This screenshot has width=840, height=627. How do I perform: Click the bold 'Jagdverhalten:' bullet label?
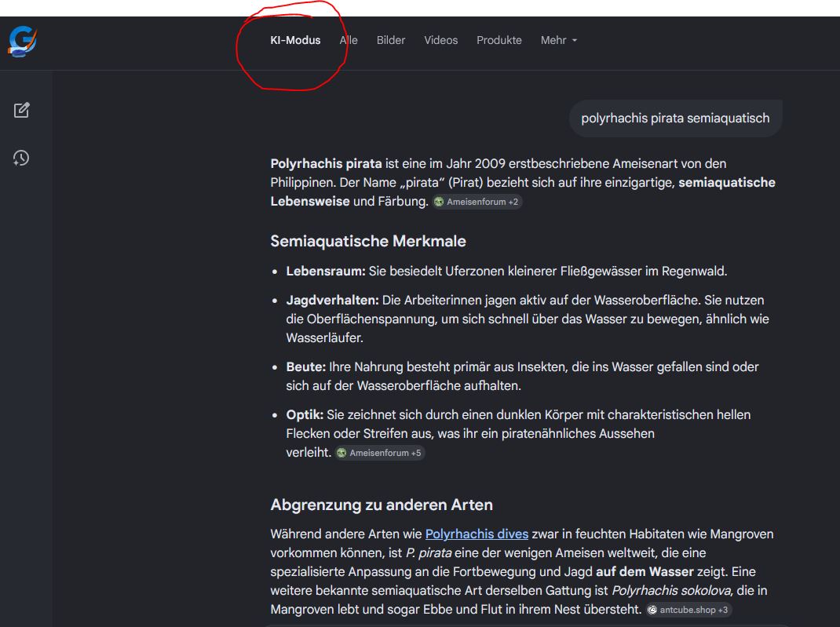pyautogui.click(x=332, y=300)
